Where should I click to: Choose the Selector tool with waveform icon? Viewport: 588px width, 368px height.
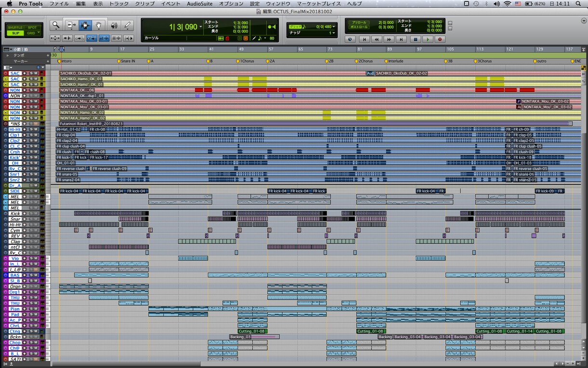pyautogui.click(x=85, y=25)
